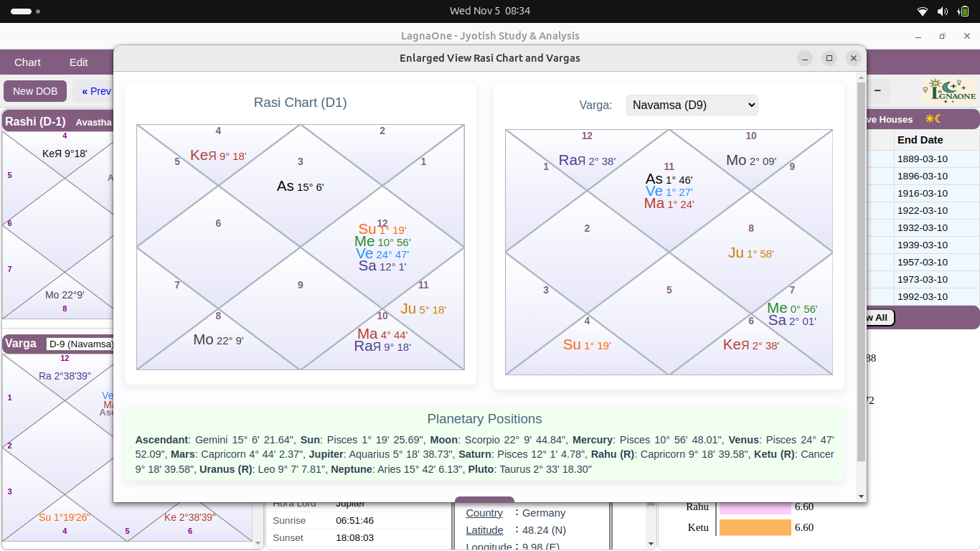Click the Planetary Positions heading
The height and width of the screenshot is (551, 980).
click(485, 419)
